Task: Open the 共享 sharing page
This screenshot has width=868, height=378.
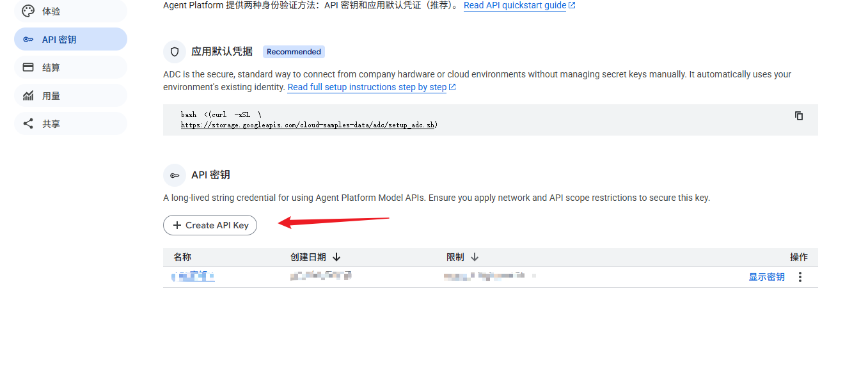Action: [x=70, y=123]
